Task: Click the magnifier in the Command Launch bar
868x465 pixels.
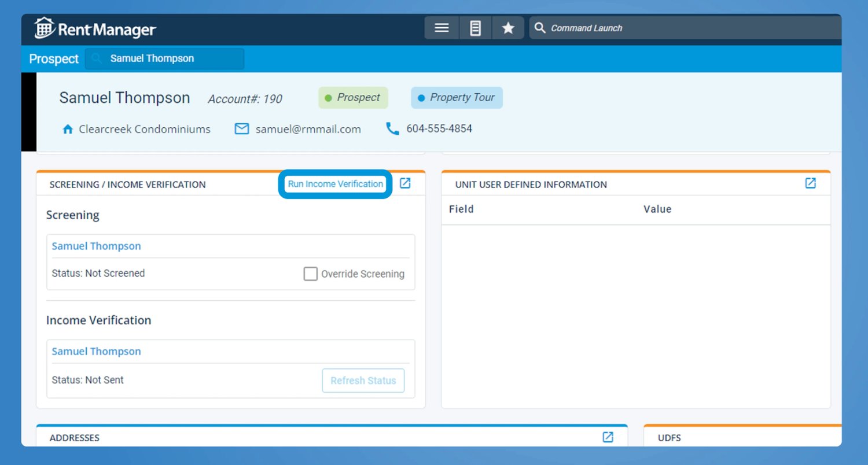Action: point(539,27)
